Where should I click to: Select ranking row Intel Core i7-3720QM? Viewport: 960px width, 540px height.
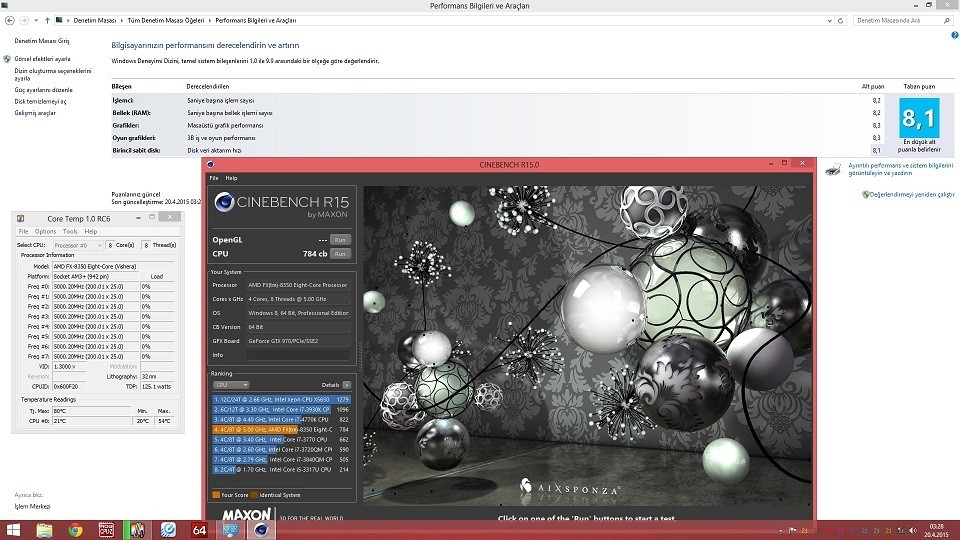click(282, 449)
